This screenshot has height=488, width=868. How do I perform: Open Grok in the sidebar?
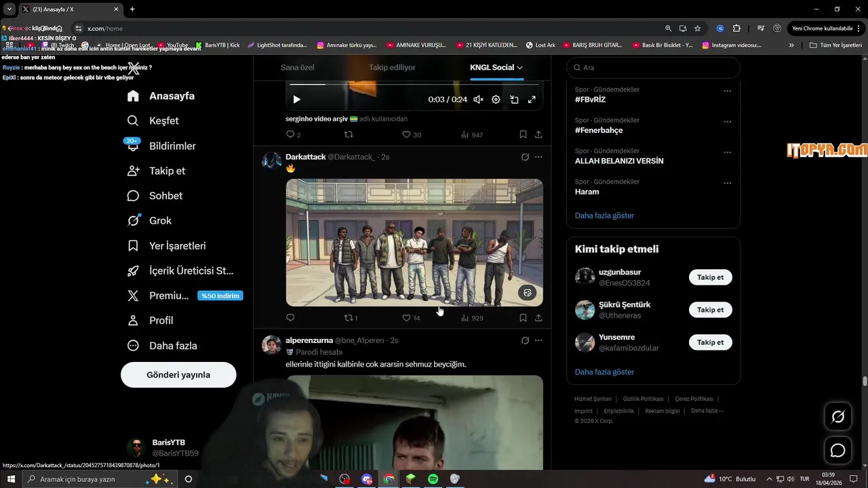pyautogui.click(x=149, y=221)
